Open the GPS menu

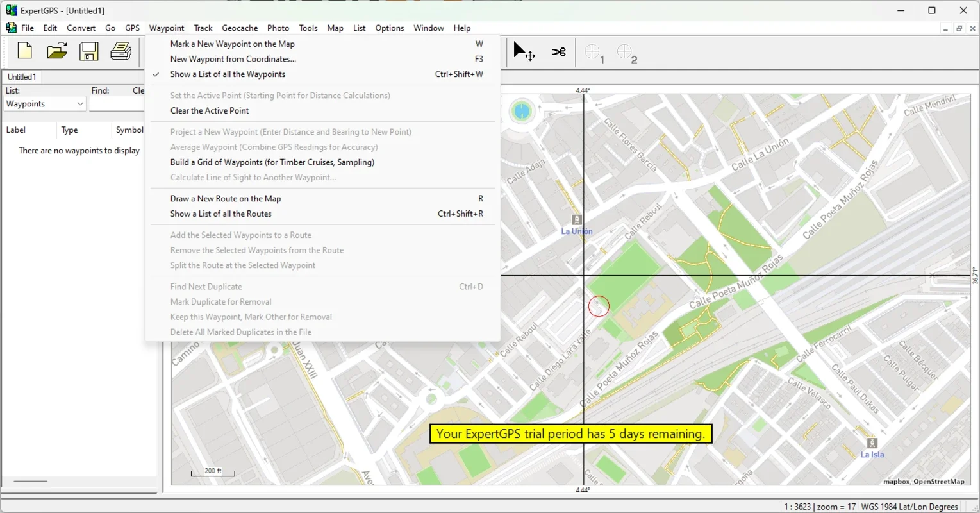pos(132,28)
